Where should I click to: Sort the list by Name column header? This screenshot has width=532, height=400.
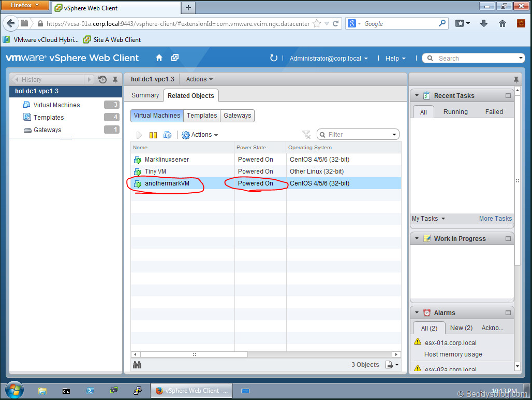(x=183, y=147)
